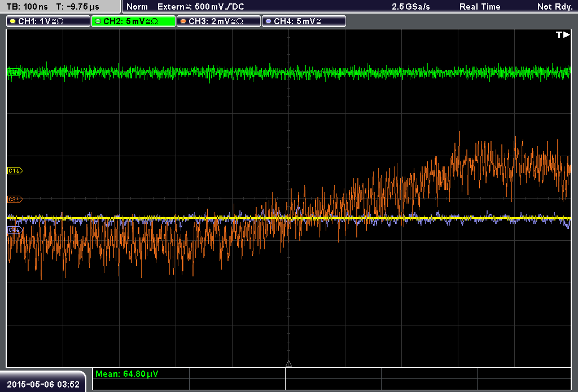Select the CH3: 2mV channel tab
578x392 pixels.
(x=218, y=21)
